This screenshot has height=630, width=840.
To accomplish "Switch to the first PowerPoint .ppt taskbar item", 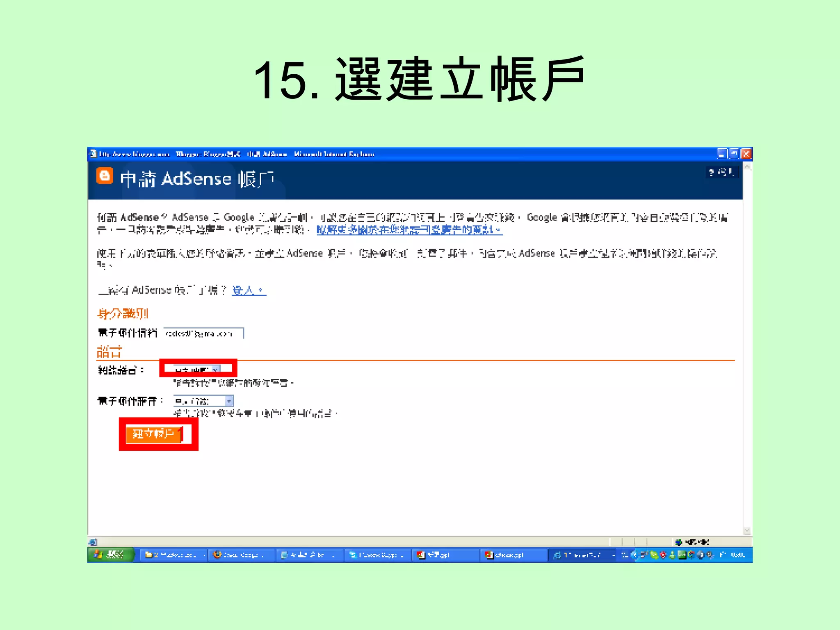I will point(446,555).
